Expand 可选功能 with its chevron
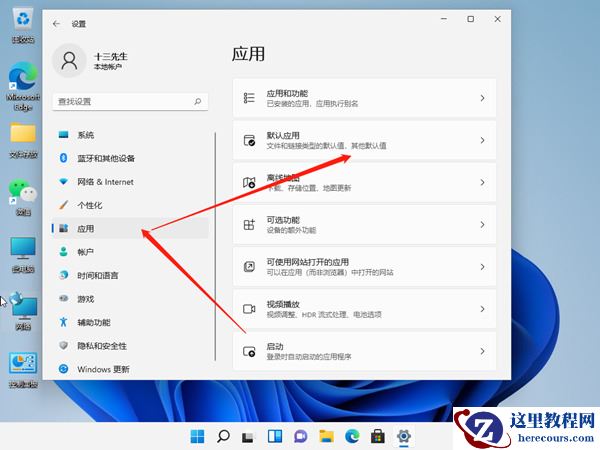This screenshot has height=450, width=600. (482, 225)
